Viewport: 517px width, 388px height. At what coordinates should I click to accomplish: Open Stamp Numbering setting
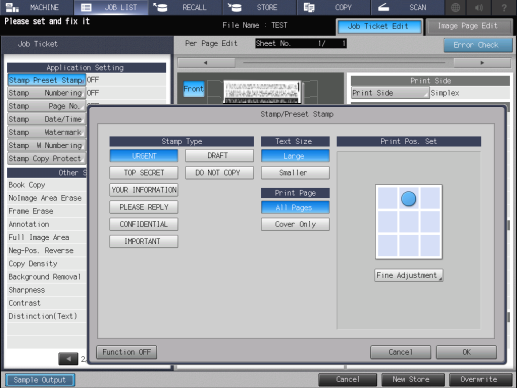tap(46, 93)
